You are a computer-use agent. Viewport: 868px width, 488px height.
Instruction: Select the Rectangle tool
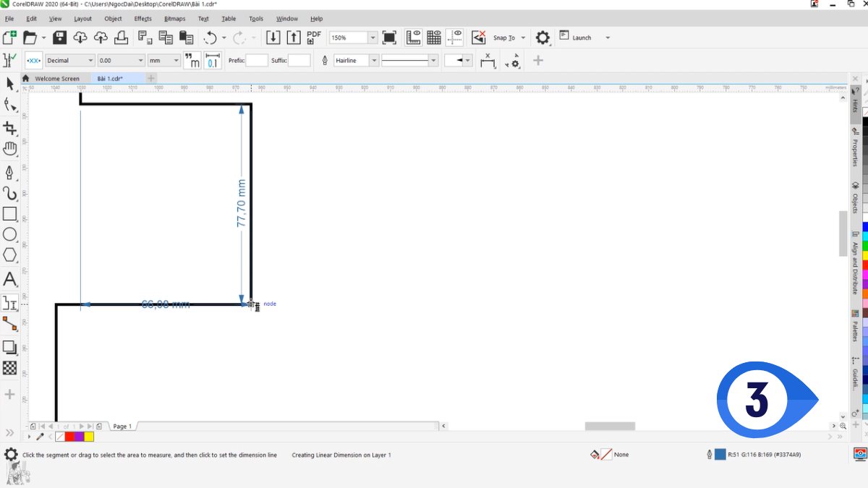pos(10,214)
